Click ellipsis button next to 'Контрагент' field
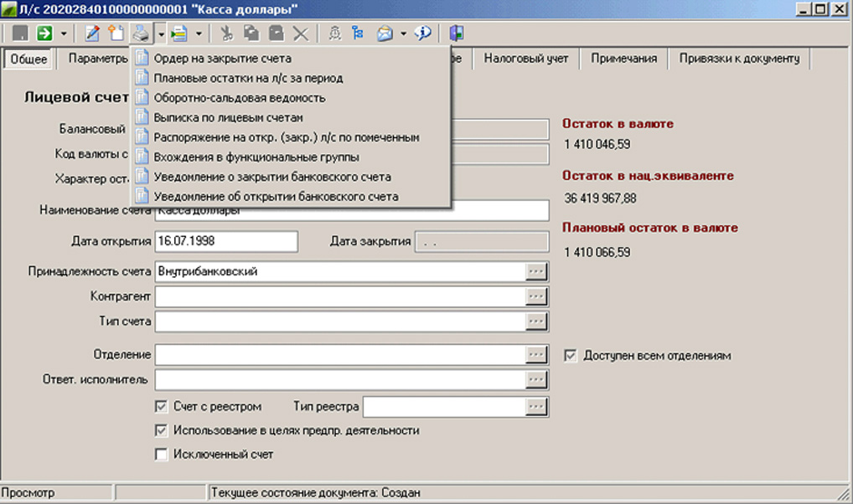 [x=536, y=296]
